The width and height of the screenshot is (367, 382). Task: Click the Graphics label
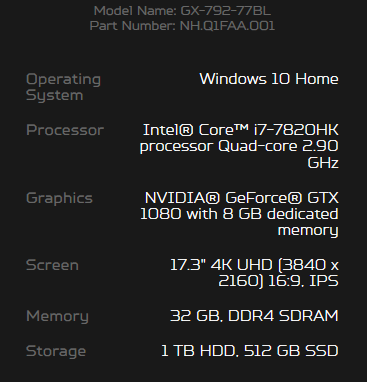(59, 199)
